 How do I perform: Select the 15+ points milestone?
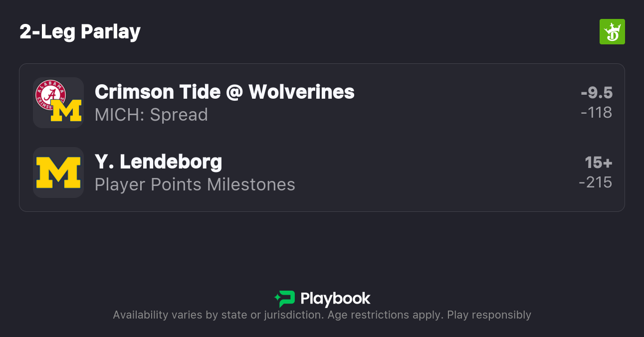click(599, 163)
